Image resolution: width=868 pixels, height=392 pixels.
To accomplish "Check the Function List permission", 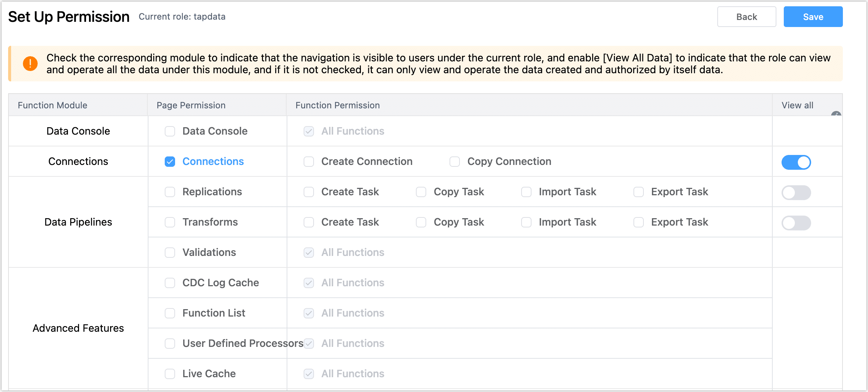I will 170,313.
